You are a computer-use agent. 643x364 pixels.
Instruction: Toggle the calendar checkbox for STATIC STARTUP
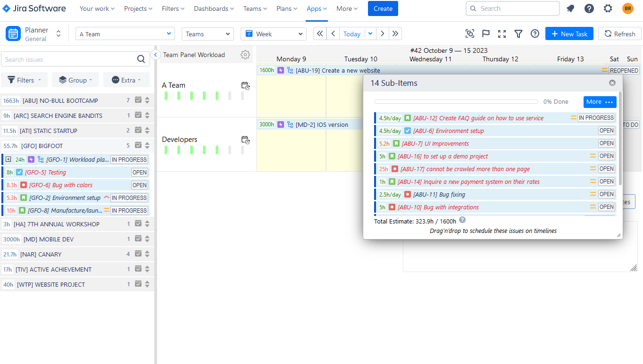coord(138,130)
